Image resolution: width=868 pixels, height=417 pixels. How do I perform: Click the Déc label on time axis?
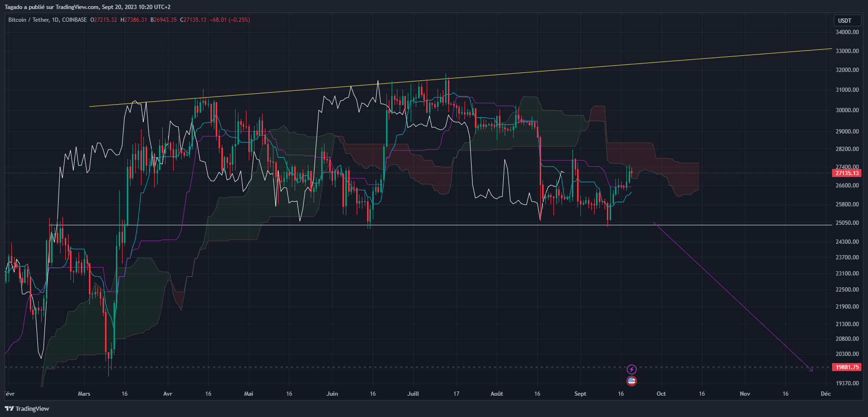point(825,394)
